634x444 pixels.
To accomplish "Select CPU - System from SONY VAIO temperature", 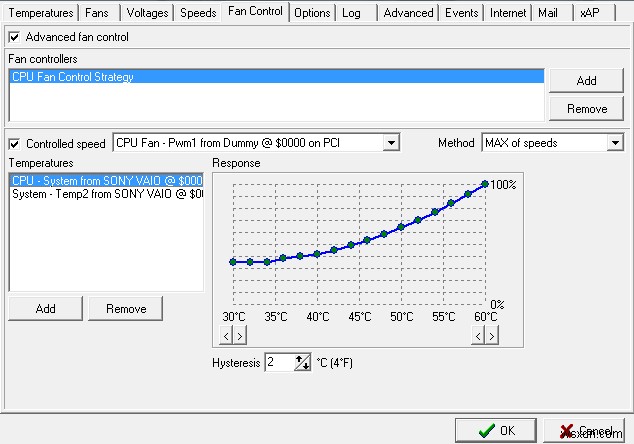I will (106, 180).
